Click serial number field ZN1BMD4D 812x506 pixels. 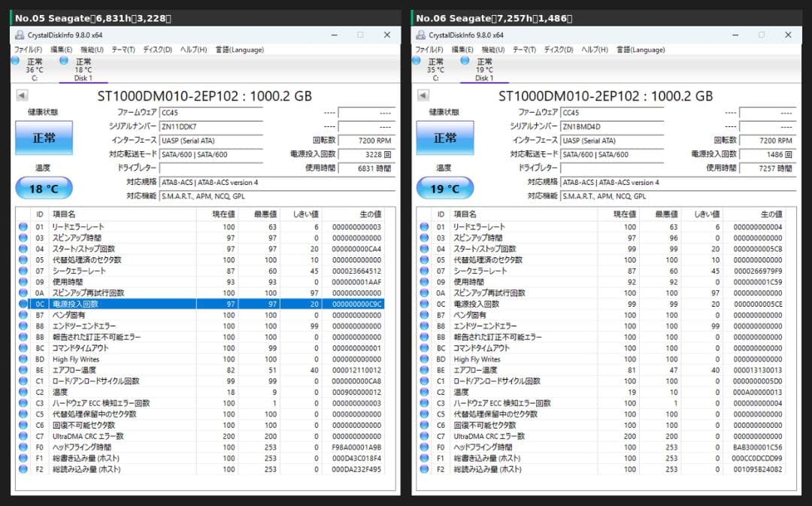[x=612, y=126]
